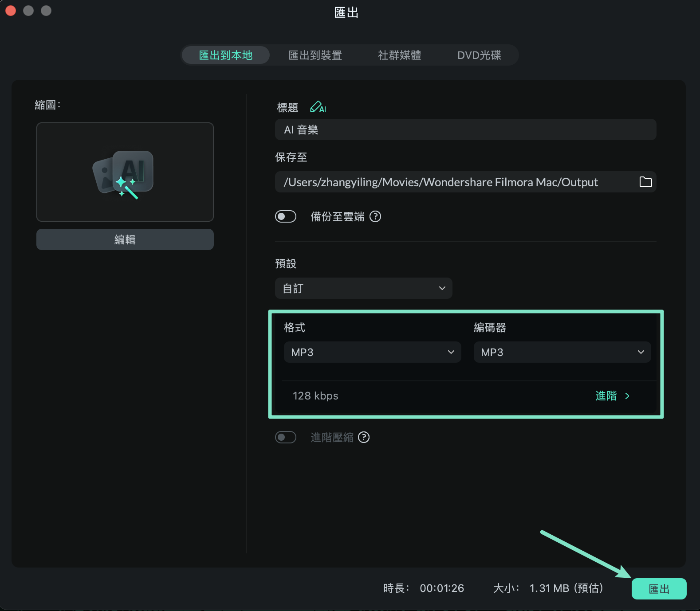The image size is (700, 611).
Task: Click the green 匯出 export button
Action: point(659,589)
